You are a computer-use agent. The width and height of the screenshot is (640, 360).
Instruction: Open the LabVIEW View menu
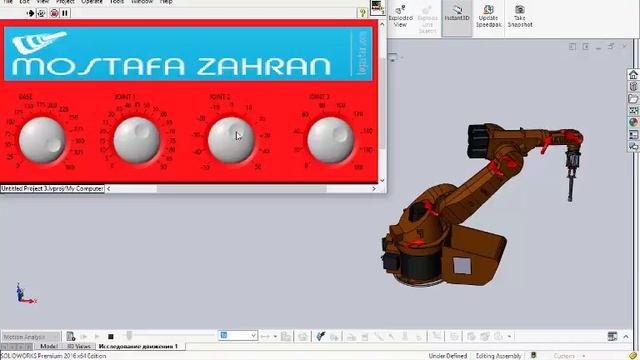pos(42,2)
